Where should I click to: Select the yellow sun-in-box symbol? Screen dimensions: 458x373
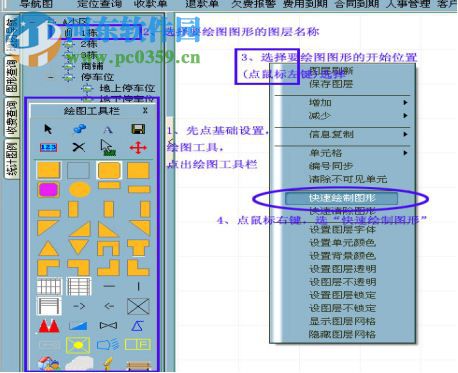(x=78, y=345)
